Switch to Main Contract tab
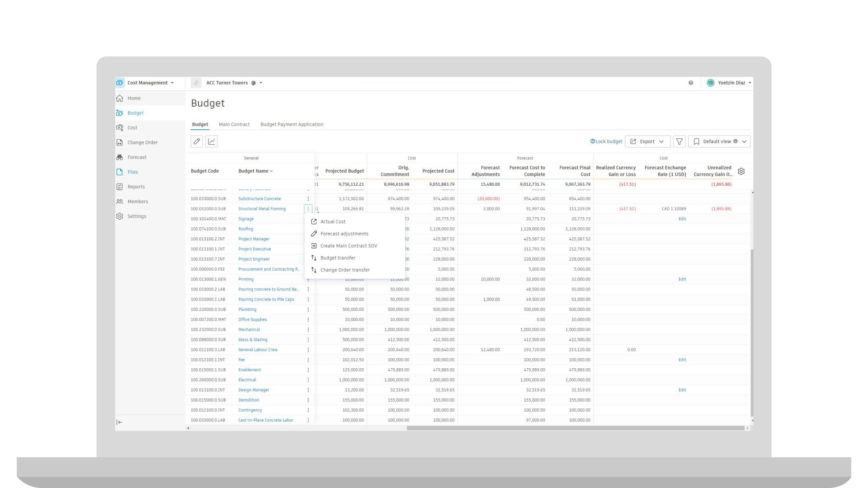Image resolution: width=868 pixels, height=488 pixels. click(234, 124)
